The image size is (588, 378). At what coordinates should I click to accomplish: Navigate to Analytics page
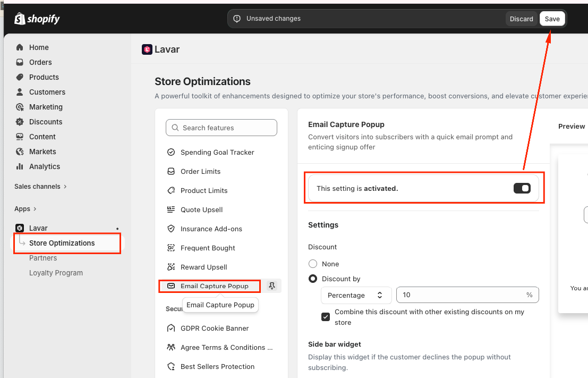pos(45,166)
